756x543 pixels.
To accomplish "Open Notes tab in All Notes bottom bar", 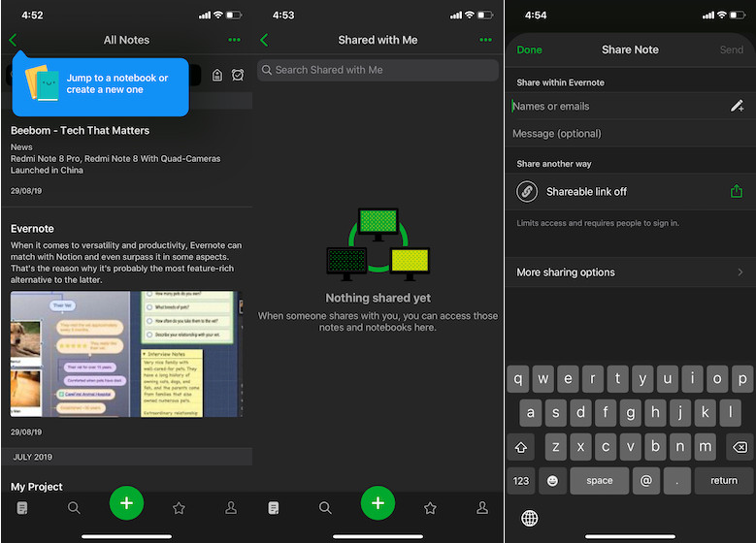I will (22, 508).
